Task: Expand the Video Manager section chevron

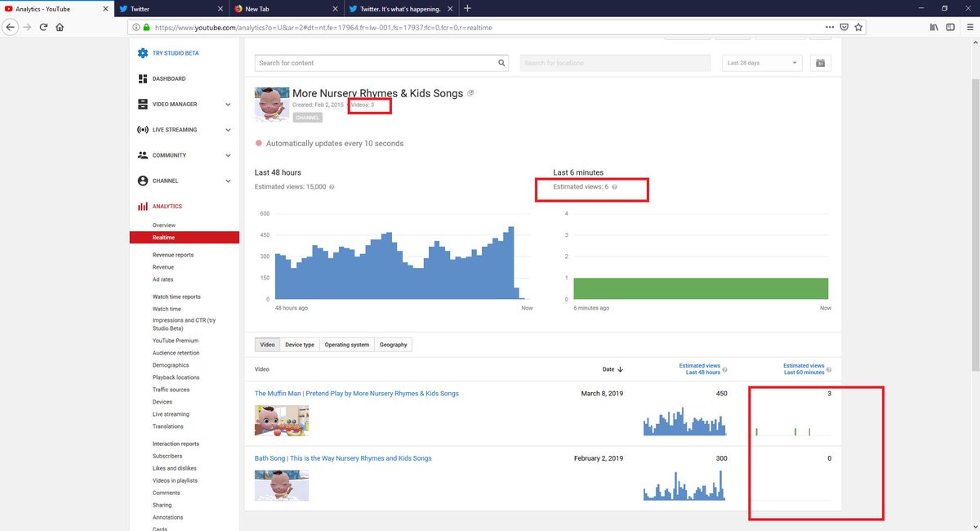Action: [228, 105]
